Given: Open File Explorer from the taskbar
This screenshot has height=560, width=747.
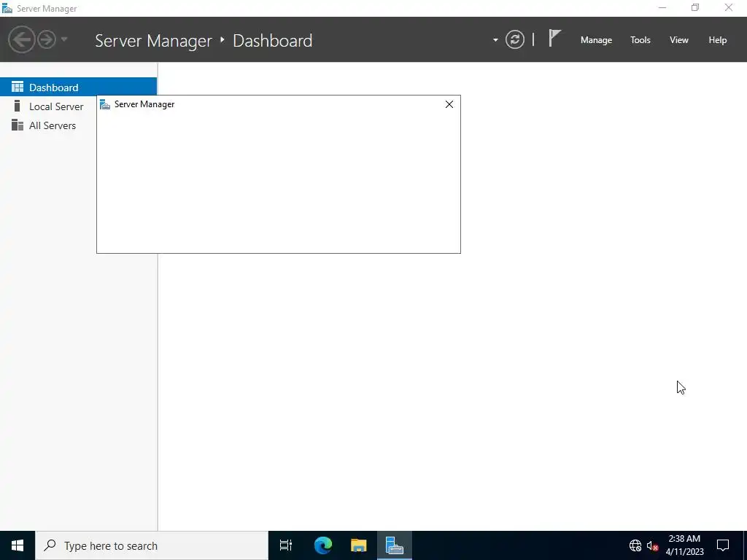Looking at the screenshot, I should pyautogui.click(x=359, y=545).
